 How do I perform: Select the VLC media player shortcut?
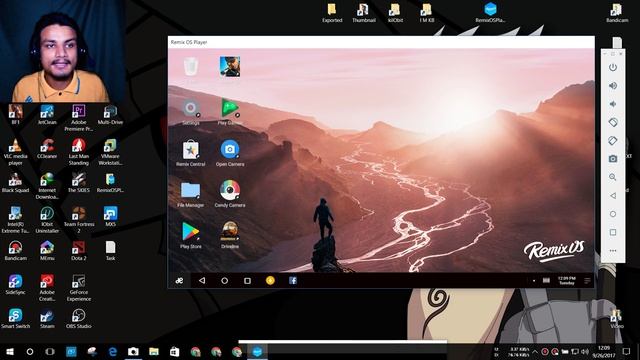(x=16, y=152)
